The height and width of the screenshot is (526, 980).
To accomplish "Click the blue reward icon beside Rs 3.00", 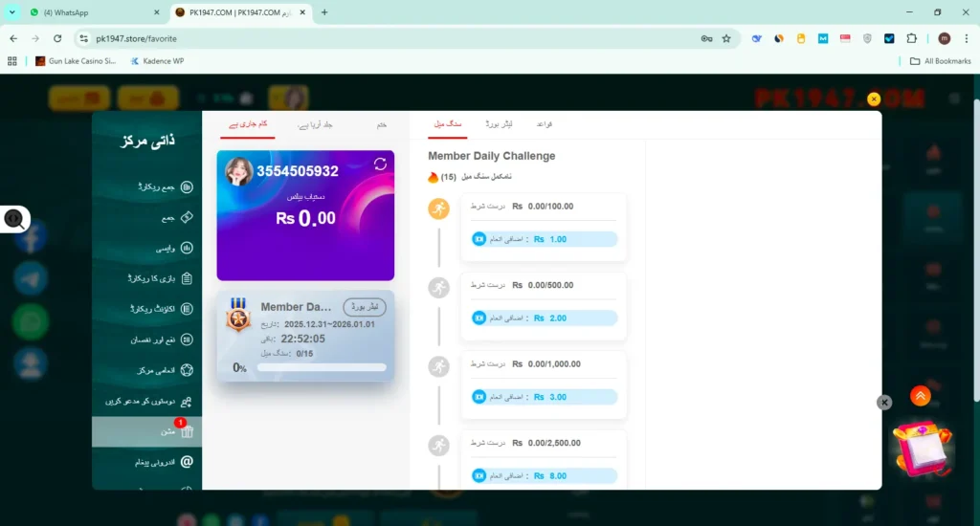I will click(x=479, y=397).
